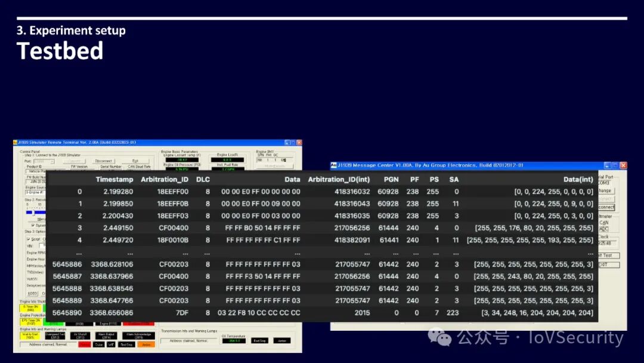This screenshot has height=363, width=644.
Task: Click the Engine Coolant Temp readout display
Action: point(182,160)
